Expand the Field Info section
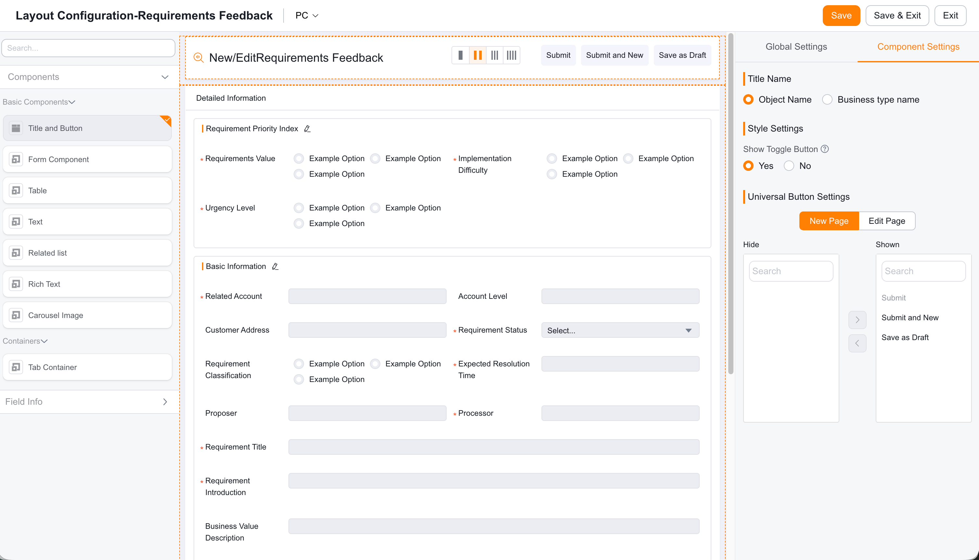The height and width of the screenshot is (560, 979). pos(165,401)
